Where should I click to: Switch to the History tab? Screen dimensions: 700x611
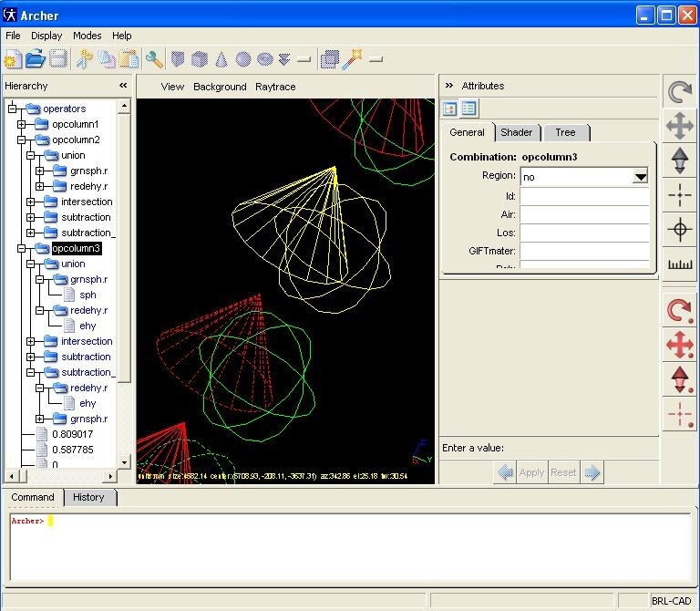coord(88,497)
